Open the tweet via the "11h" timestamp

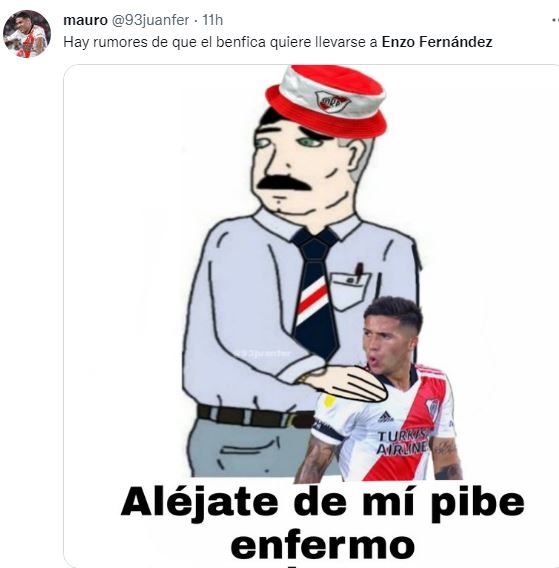click(x=212, y=20)
